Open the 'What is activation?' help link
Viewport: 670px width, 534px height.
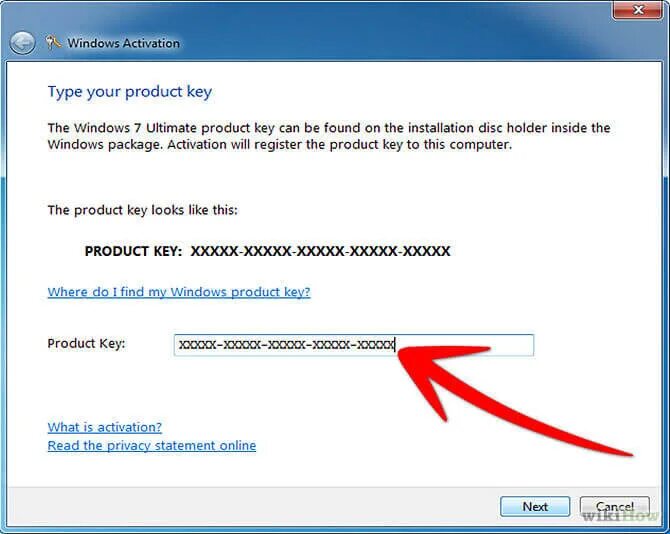pyautogui.click(x=105, y=427)
